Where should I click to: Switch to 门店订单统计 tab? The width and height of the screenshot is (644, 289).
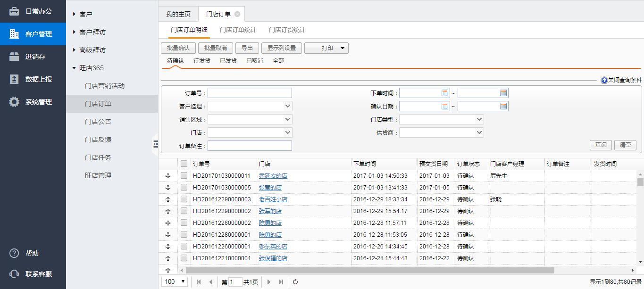(x=238, y=30)
